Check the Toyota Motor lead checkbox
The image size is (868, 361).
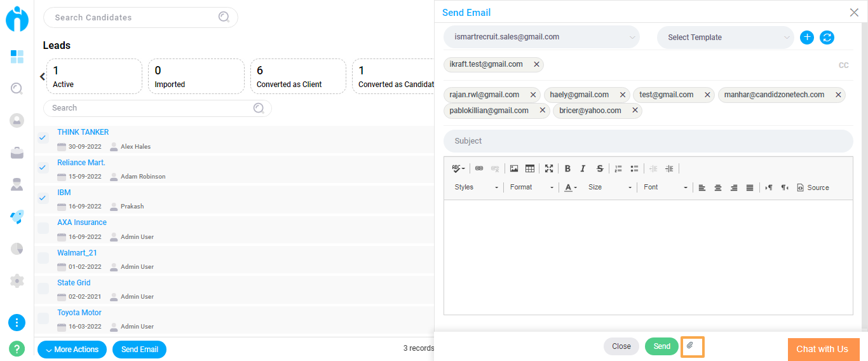pos(43,318)
